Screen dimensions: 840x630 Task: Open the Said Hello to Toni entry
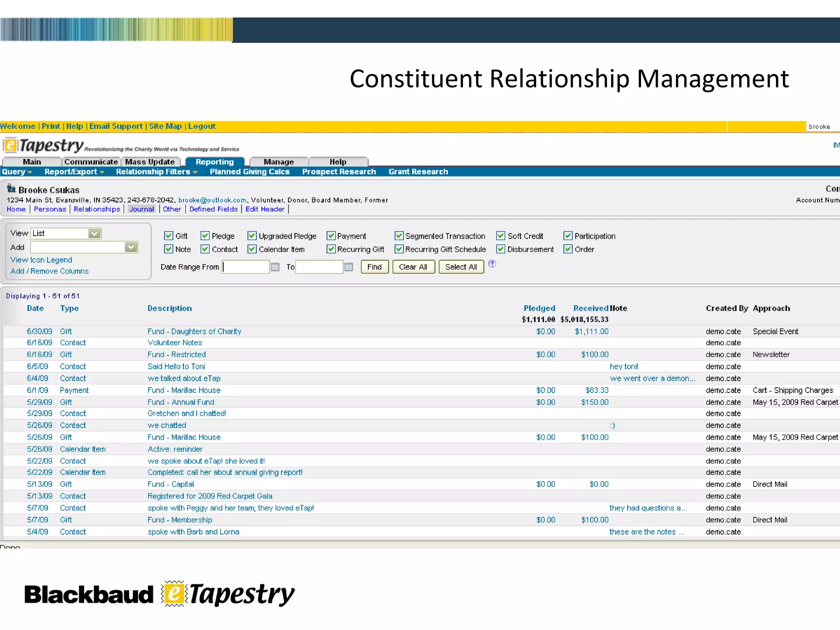(x=176, y=366)
